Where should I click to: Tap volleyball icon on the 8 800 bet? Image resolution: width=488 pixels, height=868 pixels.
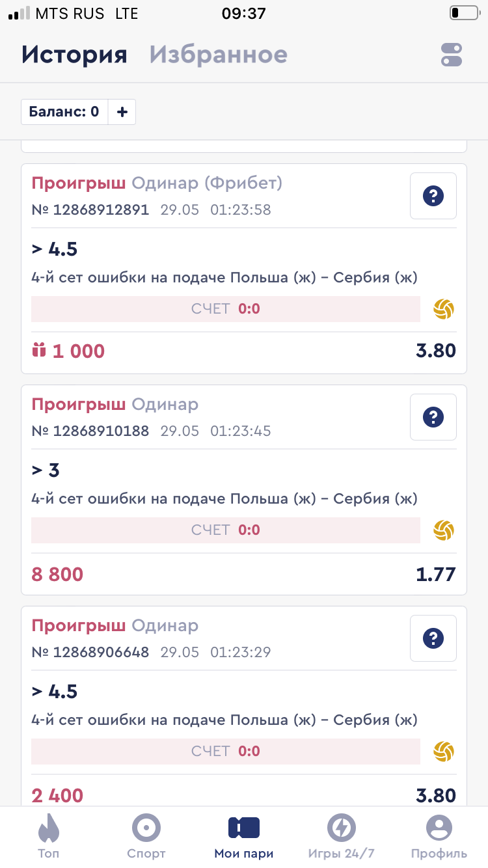[x=444, y=530]
